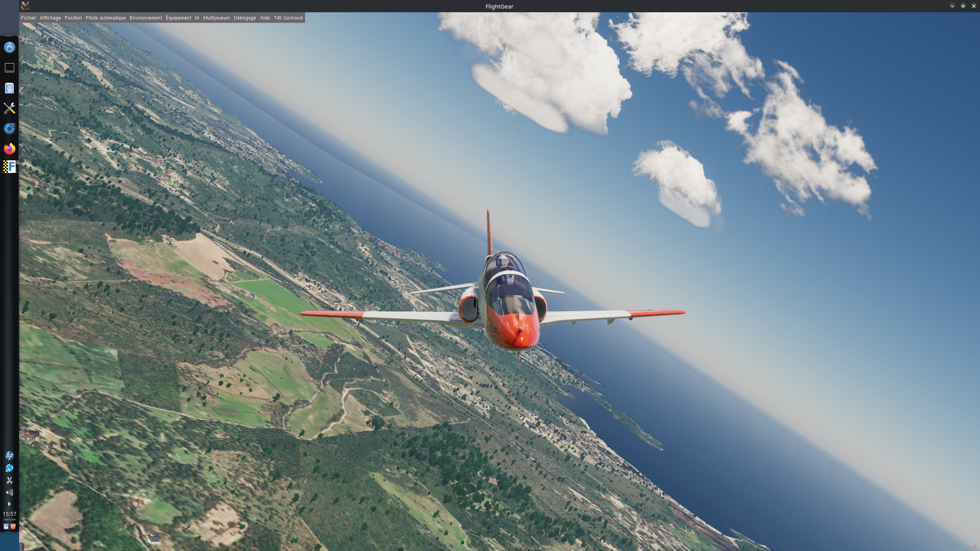Click the volume speaker tray icon

(9, 492)
